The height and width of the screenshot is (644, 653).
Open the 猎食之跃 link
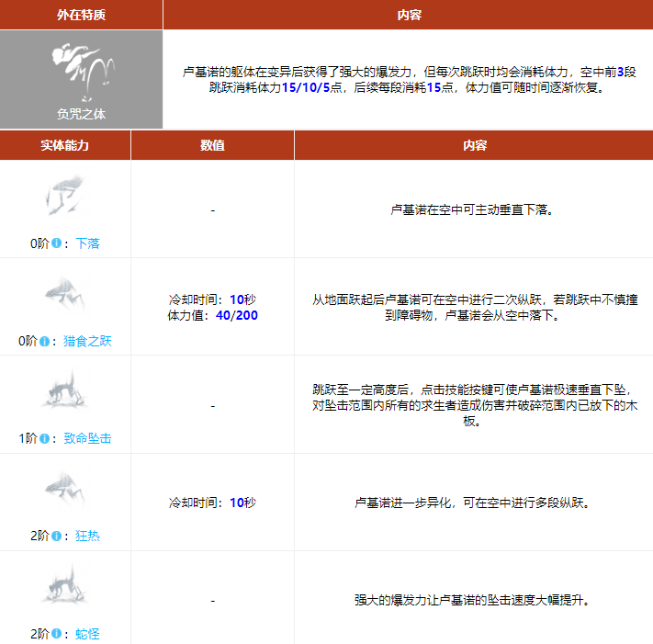[87, 341]
